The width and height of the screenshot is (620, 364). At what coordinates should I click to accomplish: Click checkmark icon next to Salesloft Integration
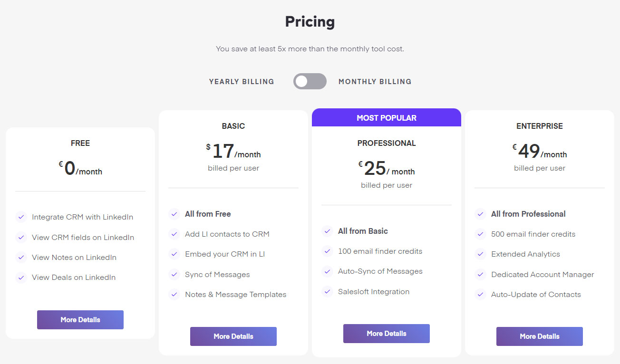[x=327, y=292]
